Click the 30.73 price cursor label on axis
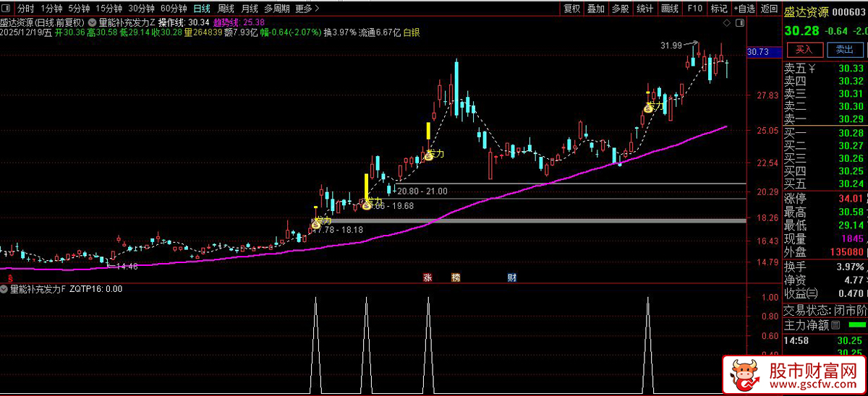 pos(763,52)
